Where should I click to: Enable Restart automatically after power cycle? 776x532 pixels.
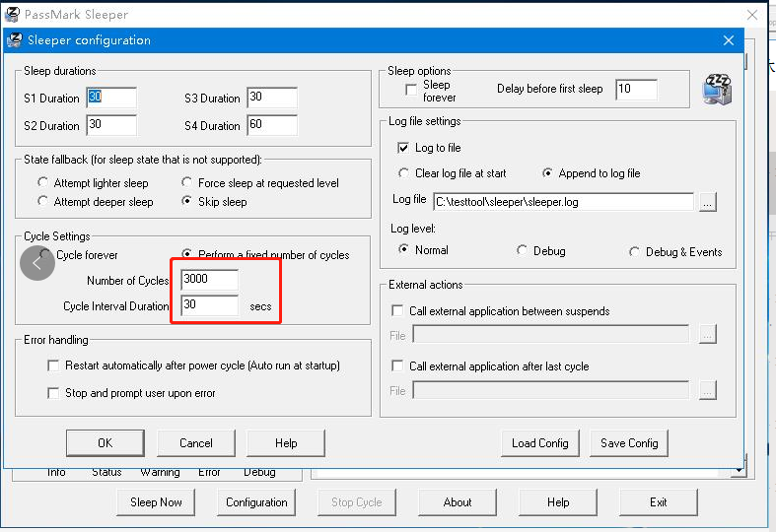(x=54, y=366)
